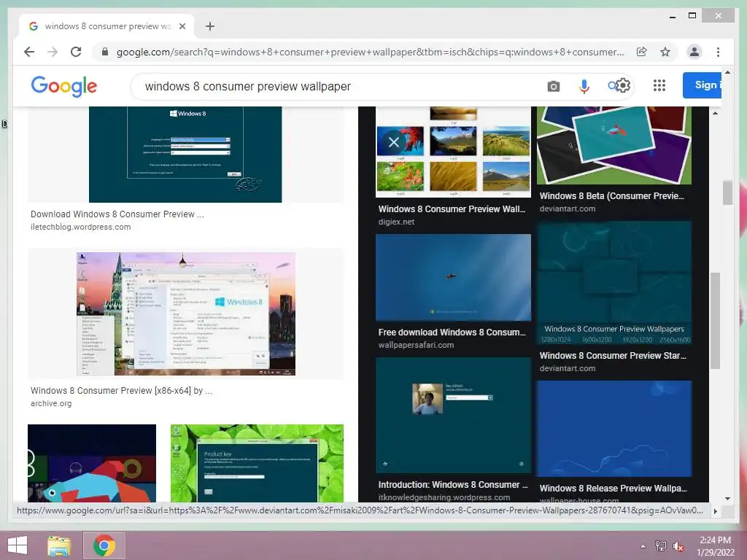Click the browser forward arrow
Screen dimensions: 747x560
53,52
